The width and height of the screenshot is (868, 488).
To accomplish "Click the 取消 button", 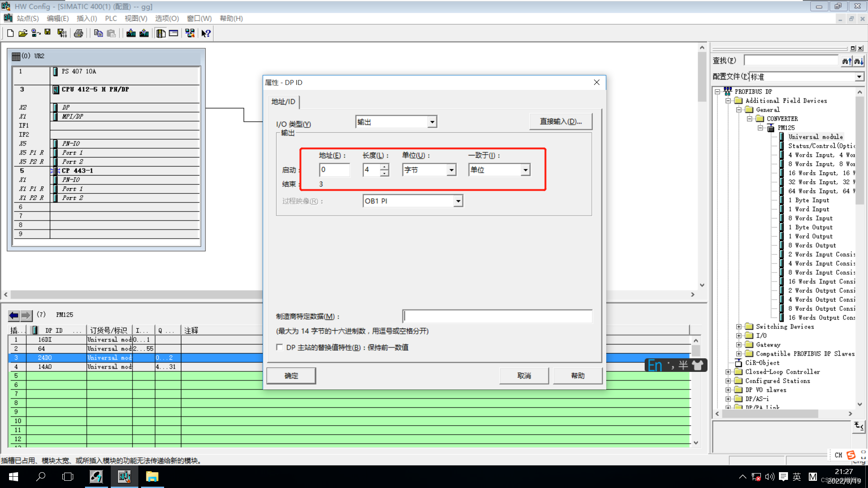I will tap(524, 376).
